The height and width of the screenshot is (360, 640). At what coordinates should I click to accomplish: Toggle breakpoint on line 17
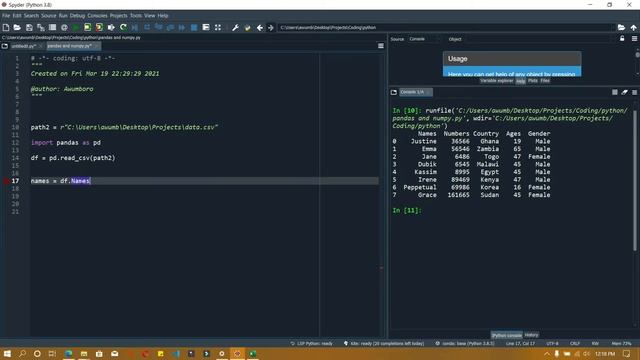click(x=7, y=181)
